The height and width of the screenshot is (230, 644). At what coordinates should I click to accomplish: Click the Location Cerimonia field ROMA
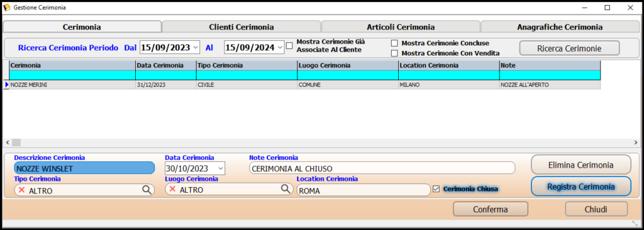(x=363, y=190)
